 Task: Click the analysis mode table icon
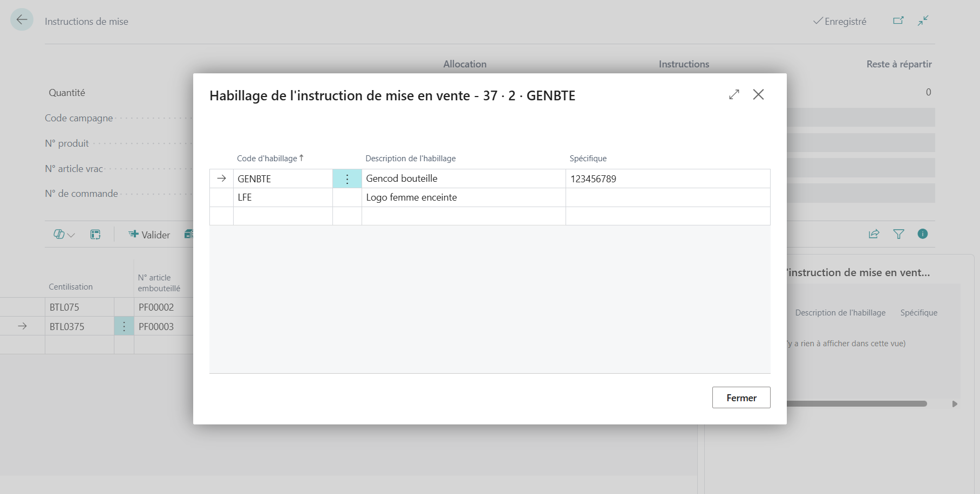coord(96,235)
